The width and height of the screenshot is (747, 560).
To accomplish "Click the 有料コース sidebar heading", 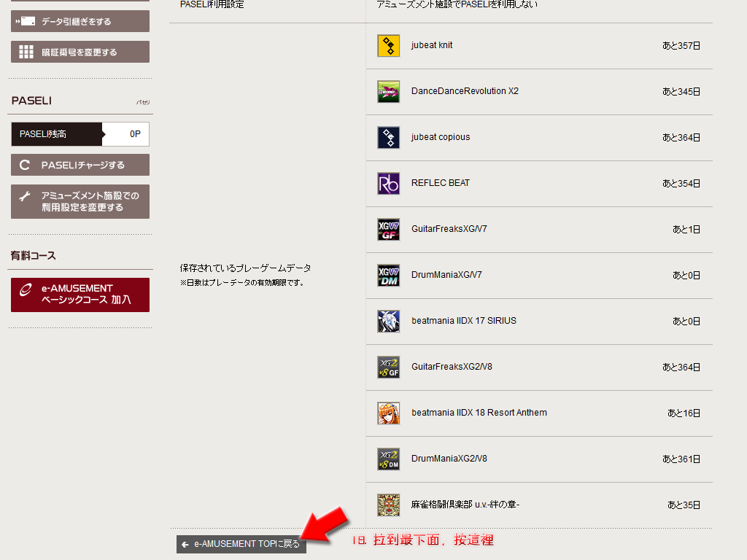I will (x=34, y=256).
